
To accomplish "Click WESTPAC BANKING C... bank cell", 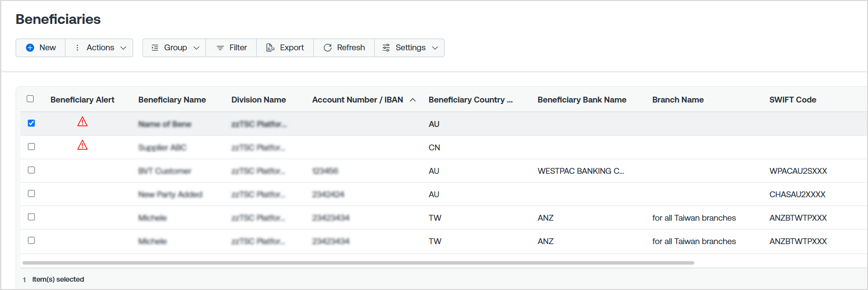I will (x=581, y=171).
